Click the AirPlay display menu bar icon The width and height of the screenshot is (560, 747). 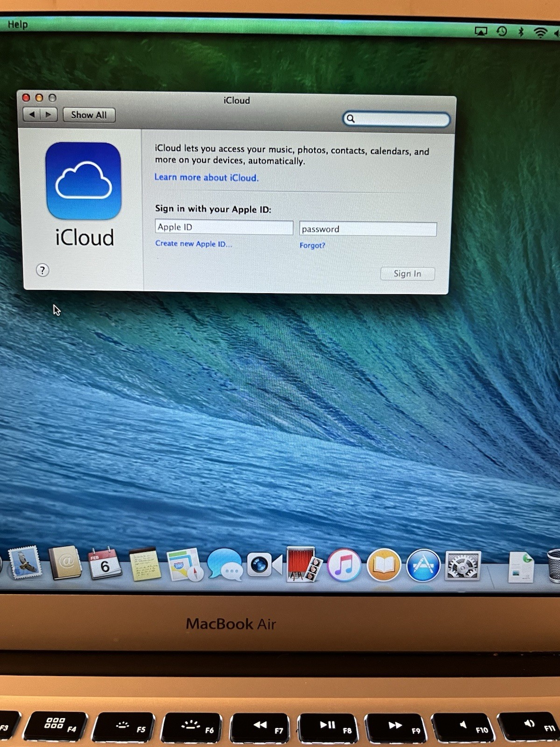coord(481,31)
